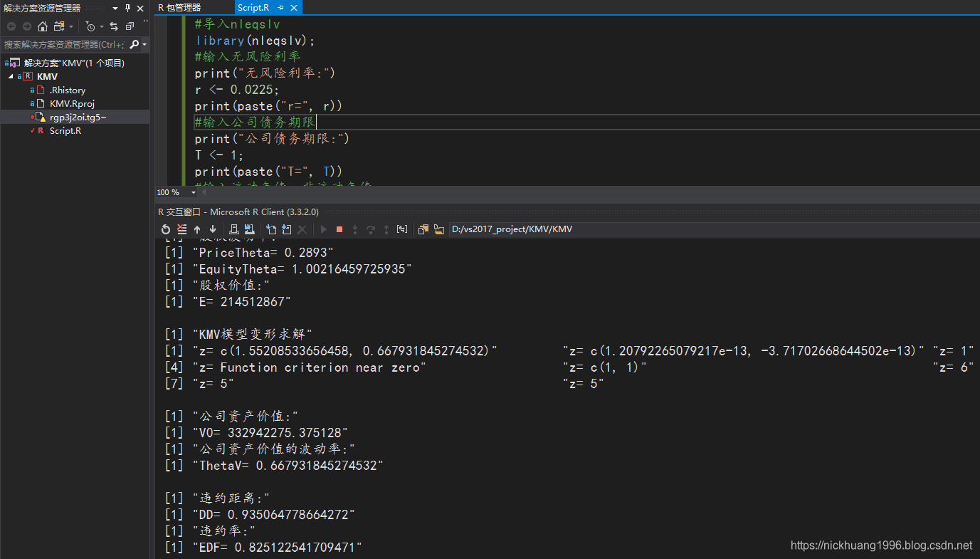Open dropdown arrow next to sync icon
The height and width of the screenshot is (559, 980).
tap(71, 26)
